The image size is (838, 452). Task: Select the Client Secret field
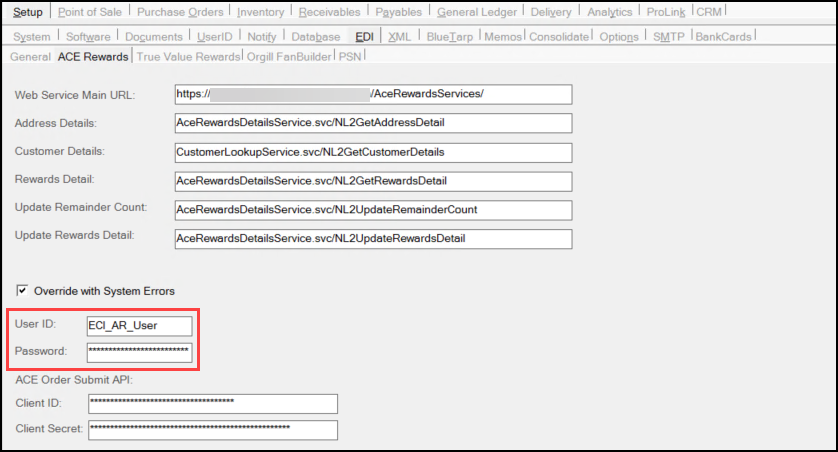[x=212, y=430]
